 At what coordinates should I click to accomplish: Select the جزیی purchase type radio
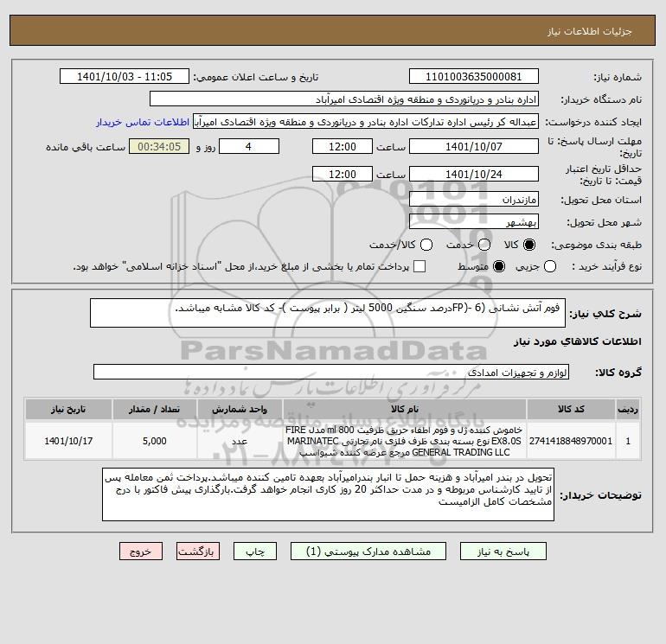(x=550, y=266)
